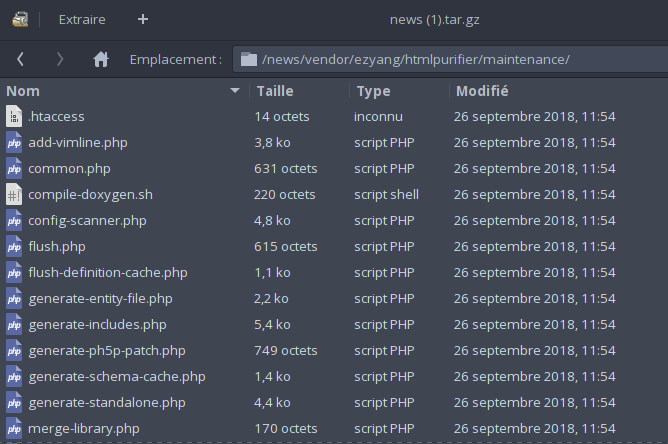The height and width of the screenshot is (444, 668).
Task: Select flush-definition-cache.php in the list
Action: click(x=334, y=272)
